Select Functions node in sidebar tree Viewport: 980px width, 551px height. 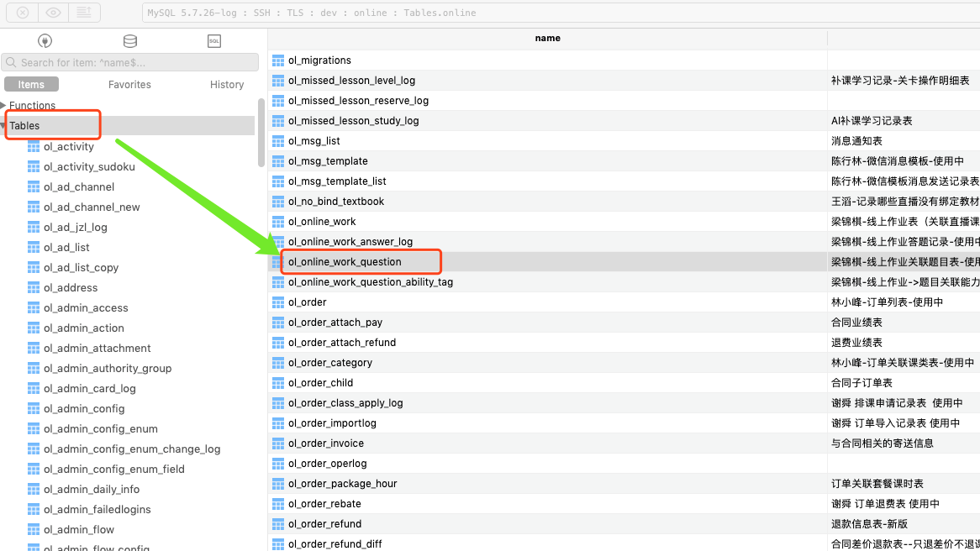(32, 106)
